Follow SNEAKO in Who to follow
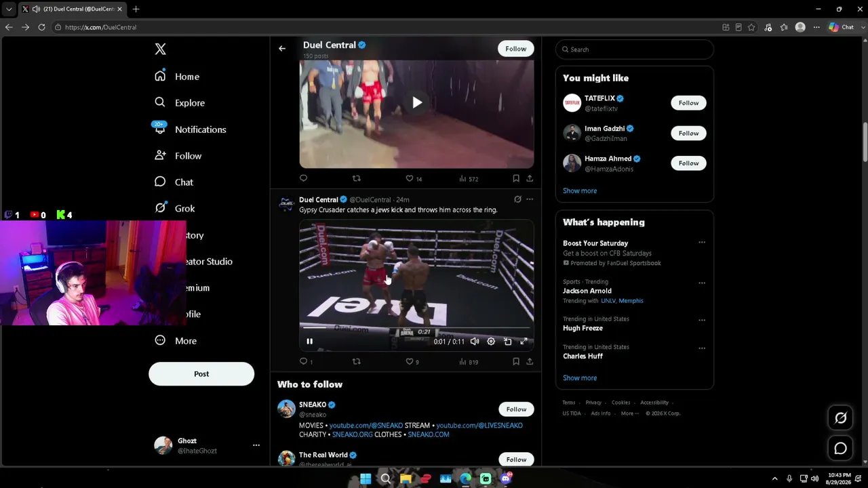868x488 pixels. coord(516,409)
